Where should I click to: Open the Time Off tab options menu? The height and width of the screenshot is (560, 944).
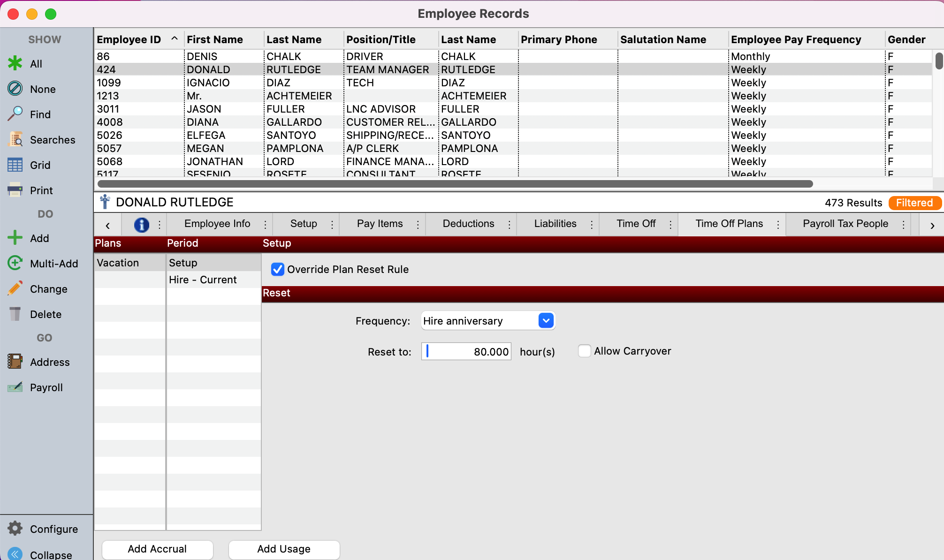(x=670, y=225)
